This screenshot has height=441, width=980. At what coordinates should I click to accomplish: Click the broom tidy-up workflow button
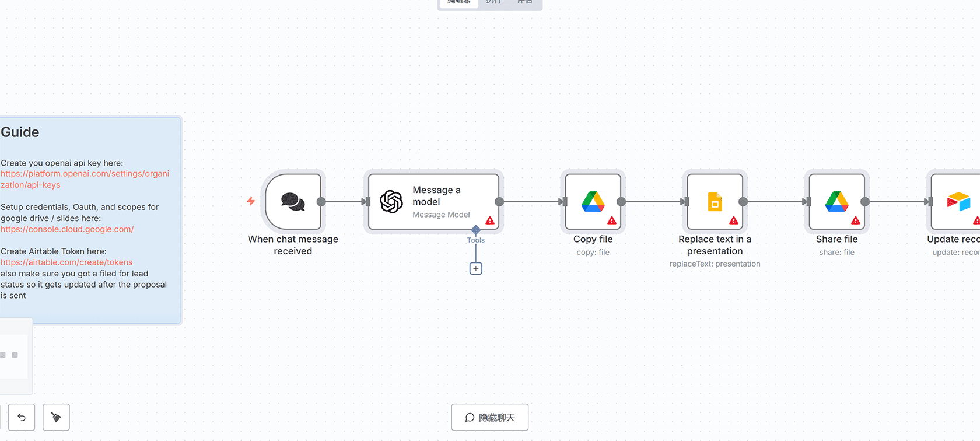(x=57, y=417)
